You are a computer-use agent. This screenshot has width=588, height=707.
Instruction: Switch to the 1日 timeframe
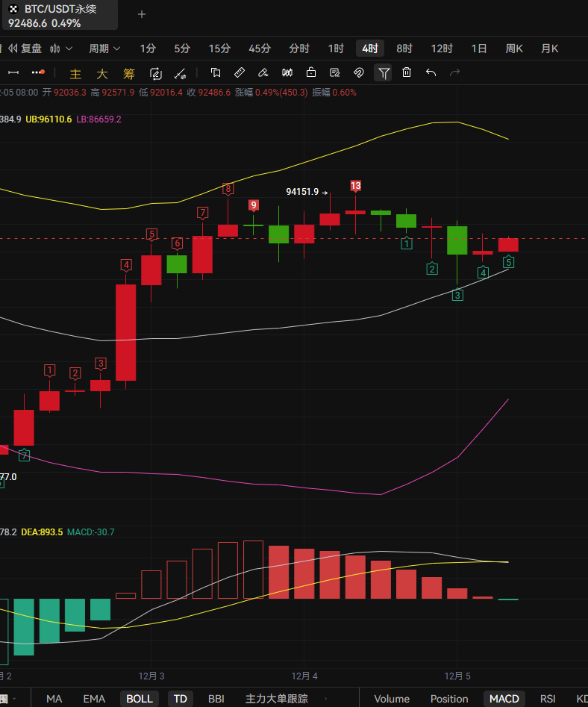pyautogui.click(x=479, y=49)
